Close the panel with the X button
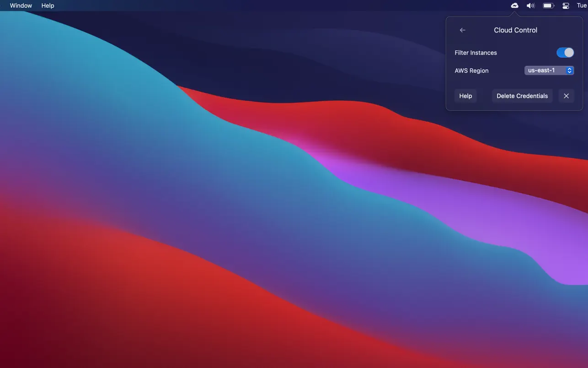Screen dimensions: 588x368 (x=566, y=96)
